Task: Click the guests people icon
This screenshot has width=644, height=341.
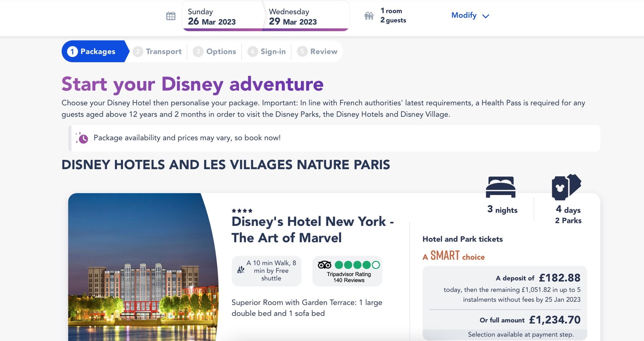Action: 369,15
